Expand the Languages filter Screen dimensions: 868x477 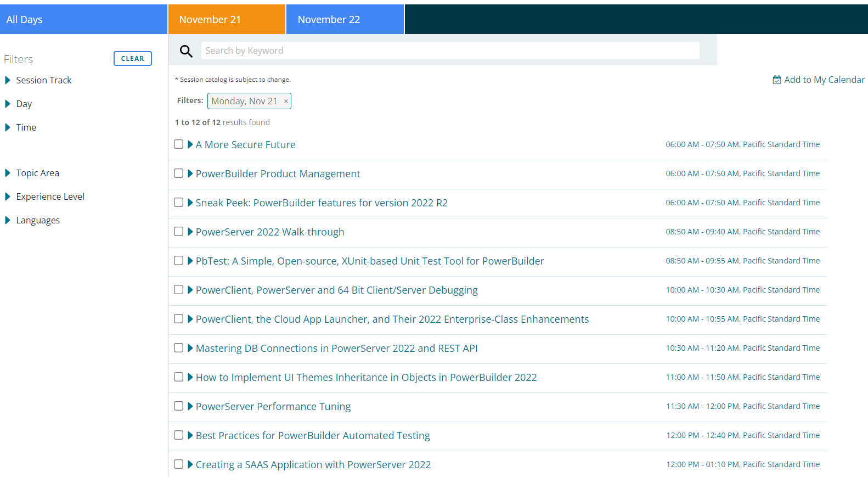[32, 220]
